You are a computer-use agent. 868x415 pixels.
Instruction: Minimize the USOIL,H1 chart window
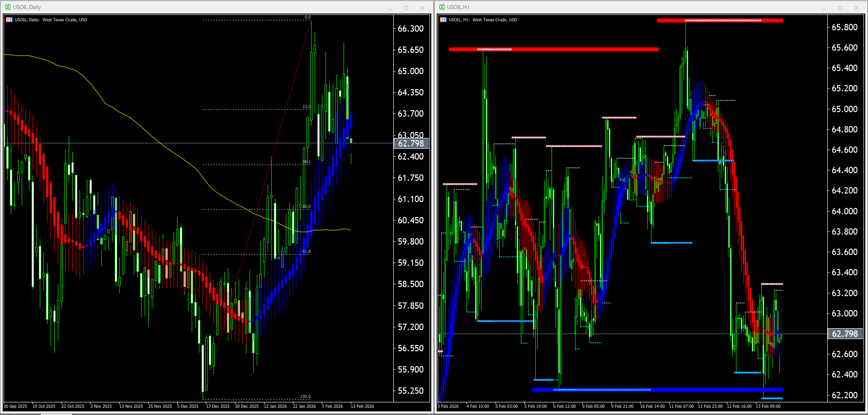(824, 8)
